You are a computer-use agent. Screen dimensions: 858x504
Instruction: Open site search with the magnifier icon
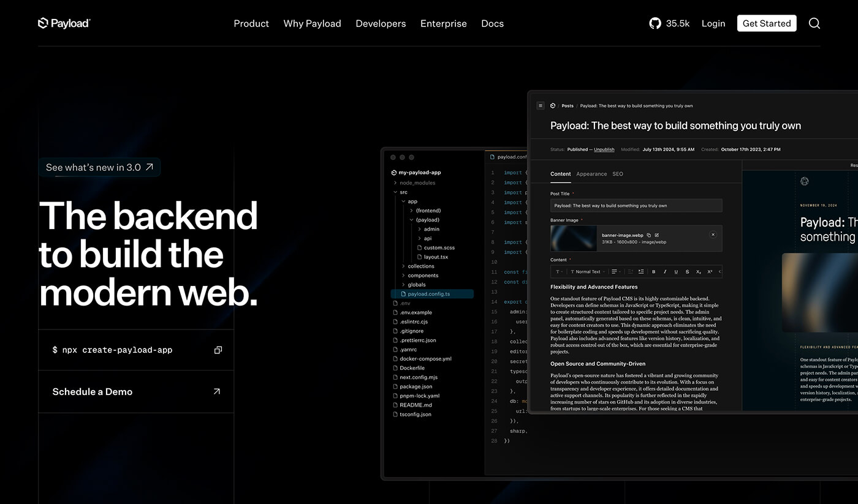814,23
